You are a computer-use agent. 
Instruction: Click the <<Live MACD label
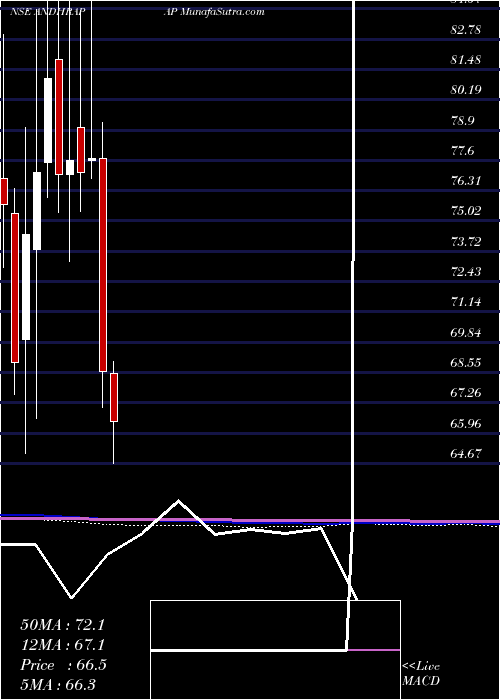point(421,674)
